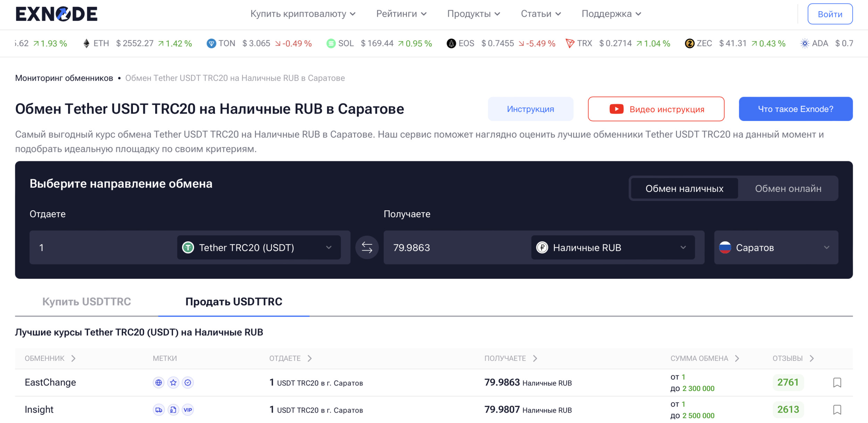Click the delivery truck tag for Insight

coord(159,410)
